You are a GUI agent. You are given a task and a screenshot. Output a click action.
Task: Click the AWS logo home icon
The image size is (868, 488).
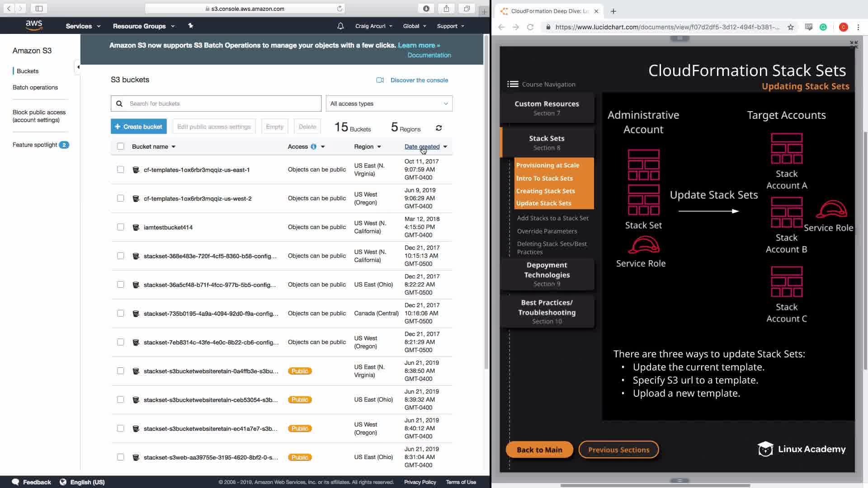click(x=34, y=25)
